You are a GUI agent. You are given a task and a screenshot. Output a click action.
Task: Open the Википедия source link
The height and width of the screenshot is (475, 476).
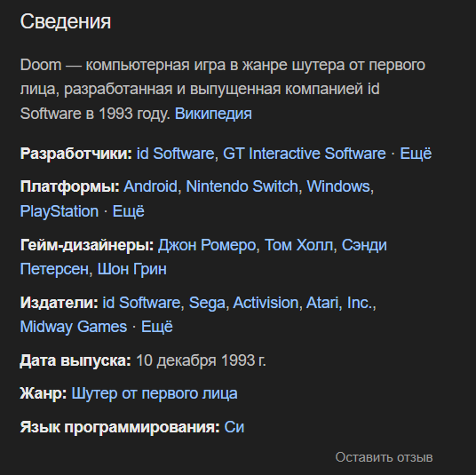coord(213,114)
